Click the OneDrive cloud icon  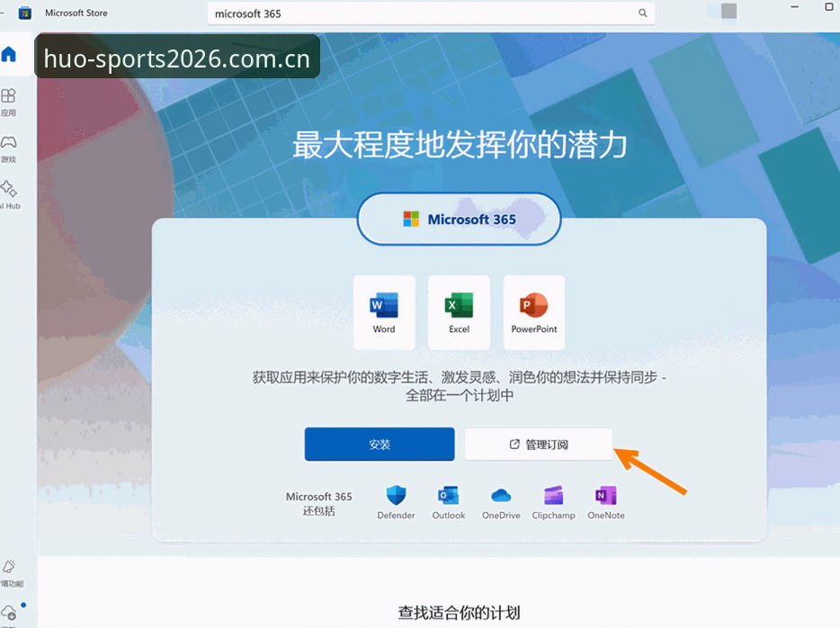[x=501, y=495]
